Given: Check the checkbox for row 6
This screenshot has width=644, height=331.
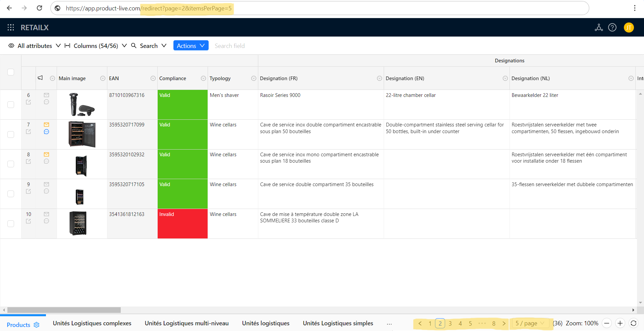Looking at the screenshot, I should [11, 105].
